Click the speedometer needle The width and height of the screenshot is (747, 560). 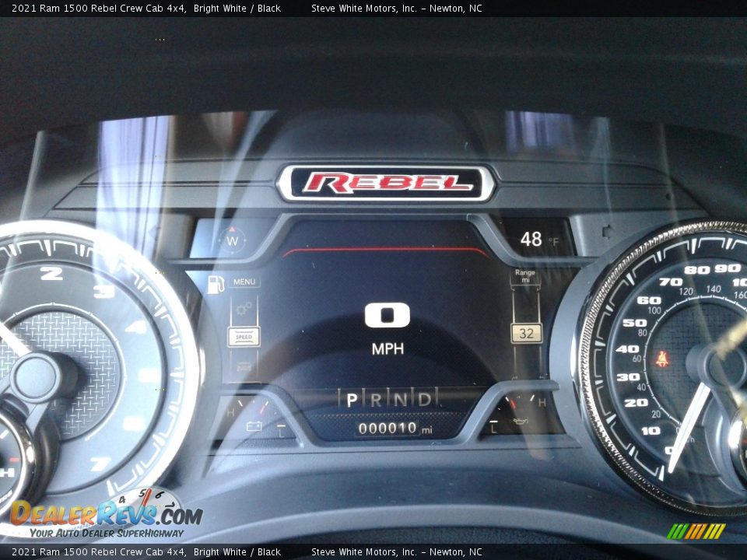click(x=689, y=426)
